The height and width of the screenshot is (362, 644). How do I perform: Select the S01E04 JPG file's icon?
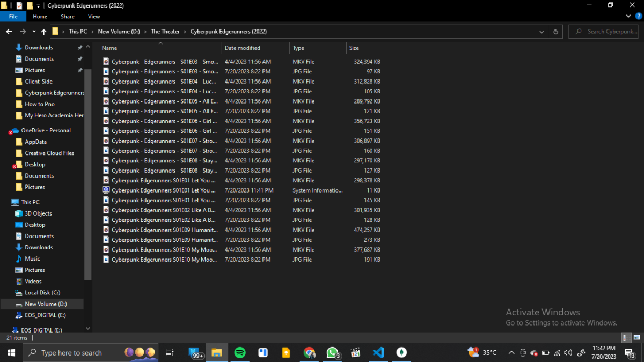pyautogui.click(x=106, y=91)
